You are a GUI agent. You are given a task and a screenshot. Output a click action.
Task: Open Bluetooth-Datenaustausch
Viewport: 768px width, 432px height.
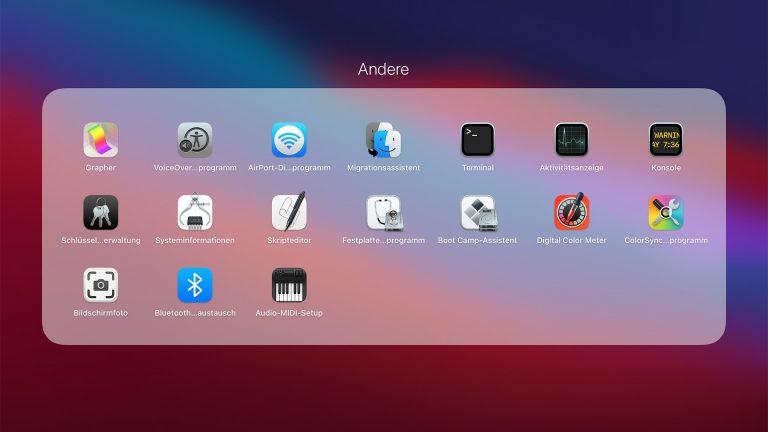(x=195, y=285)
